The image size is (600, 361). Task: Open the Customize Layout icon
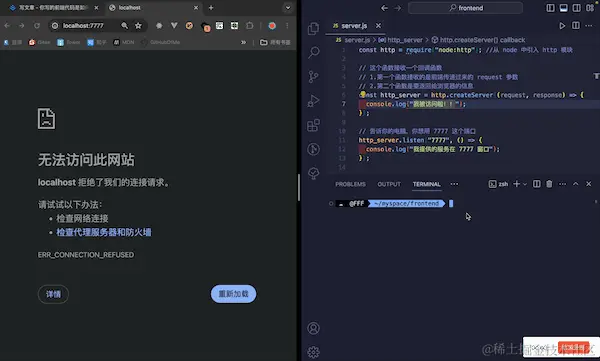coord(590,8)
